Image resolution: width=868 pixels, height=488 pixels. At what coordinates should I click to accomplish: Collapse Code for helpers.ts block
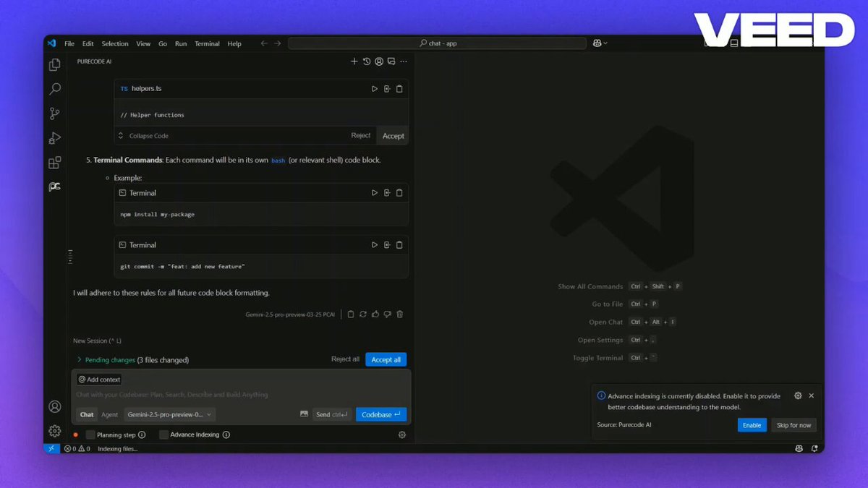(143, 136)
